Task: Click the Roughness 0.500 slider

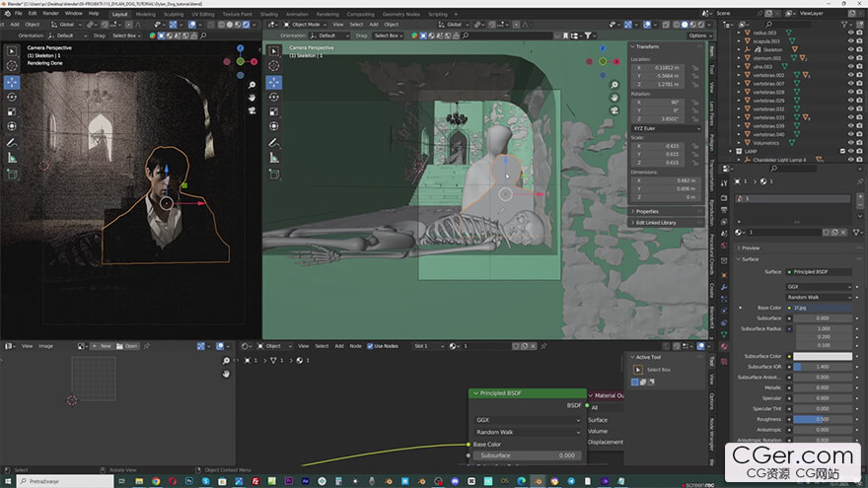Action: click(x=823, y=419)
